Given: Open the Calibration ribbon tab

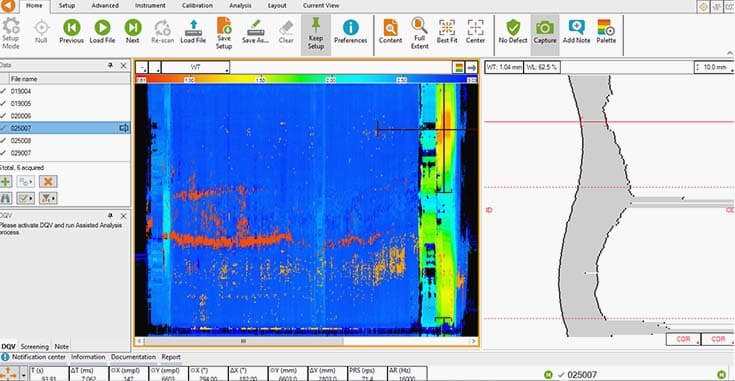Looking at the screenshot, I should pos(197,6).
